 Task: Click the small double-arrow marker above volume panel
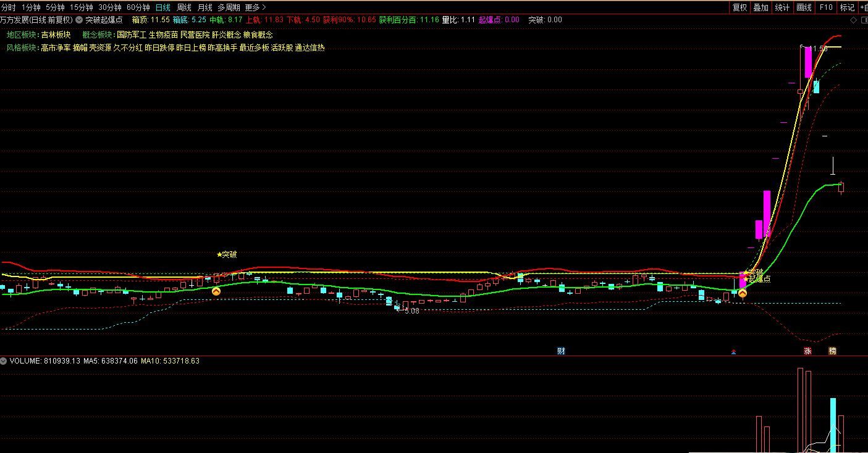pos(733,352)
